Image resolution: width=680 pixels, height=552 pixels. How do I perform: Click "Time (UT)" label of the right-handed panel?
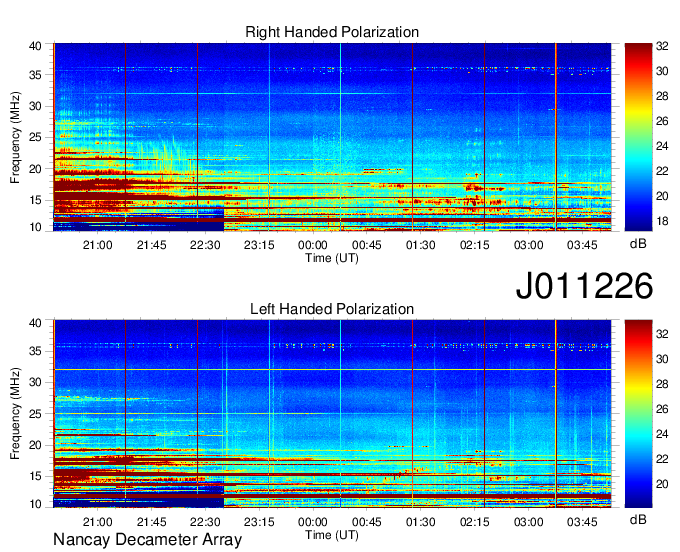(332, 258)
